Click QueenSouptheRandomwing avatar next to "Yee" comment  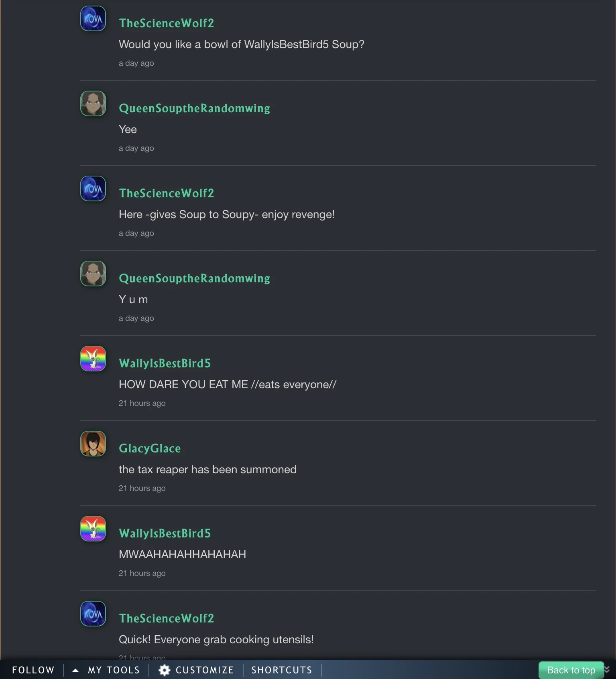[x=93, y=103]
